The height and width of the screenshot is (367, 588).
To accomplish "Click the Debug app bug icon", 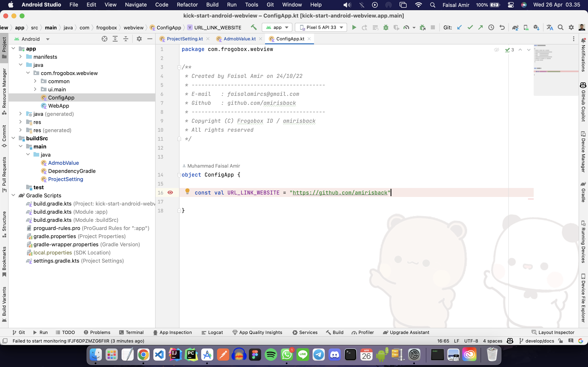I will pyautogui.click(x=386, y=28).
